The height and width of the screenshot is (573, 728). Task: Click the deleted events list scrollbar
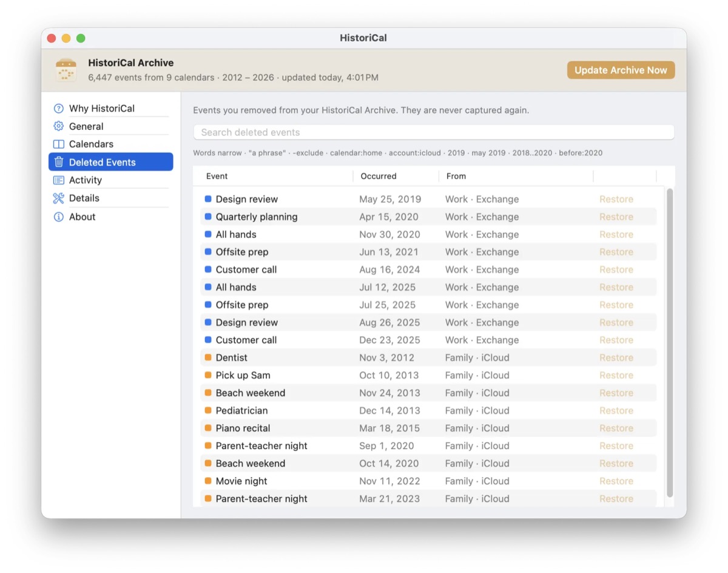coord(670,343)
